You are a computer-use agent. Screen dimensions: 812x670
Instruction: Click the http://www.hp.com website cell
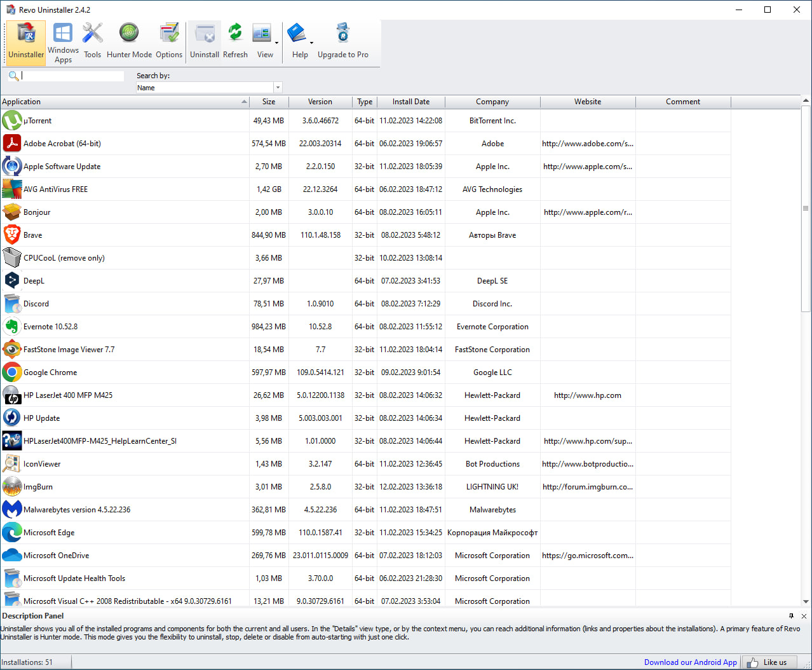click(x=588, y=395)
